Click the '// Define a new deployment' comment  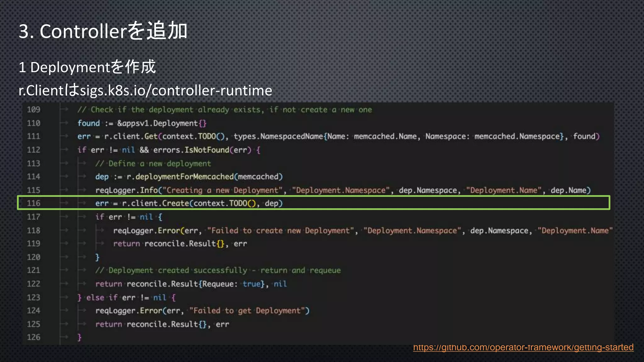point(153,163)
